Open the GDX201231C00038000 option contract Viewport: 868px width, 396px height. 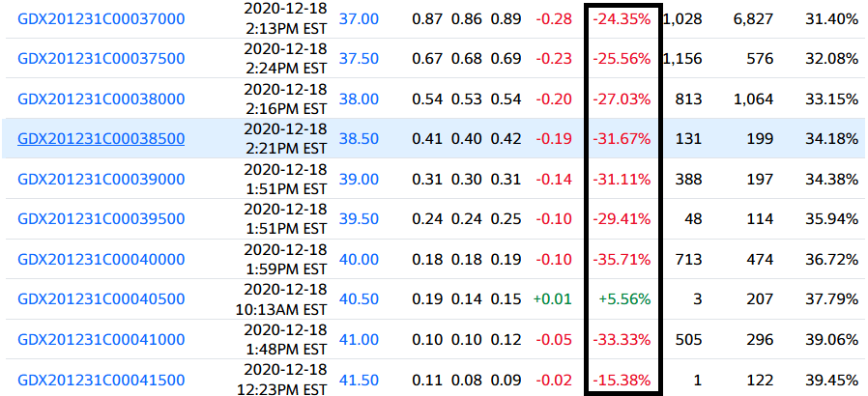pyautogui.click(x=101, y=99)
